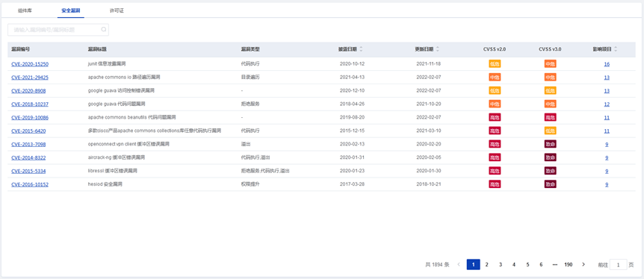This screenshot has width=644, height=279.
Task: Click CVSS v2.0 column header
Action: (x=495, y=49)
